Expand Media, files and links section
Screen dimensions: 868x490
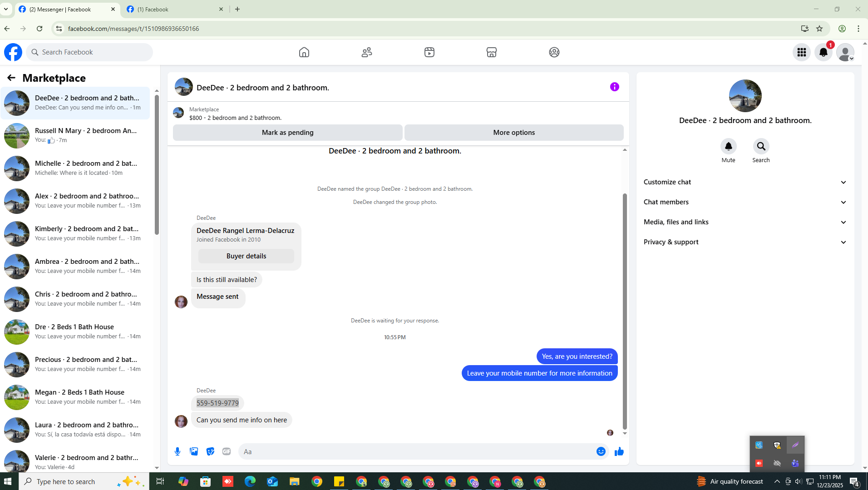[x=745, y=222]
